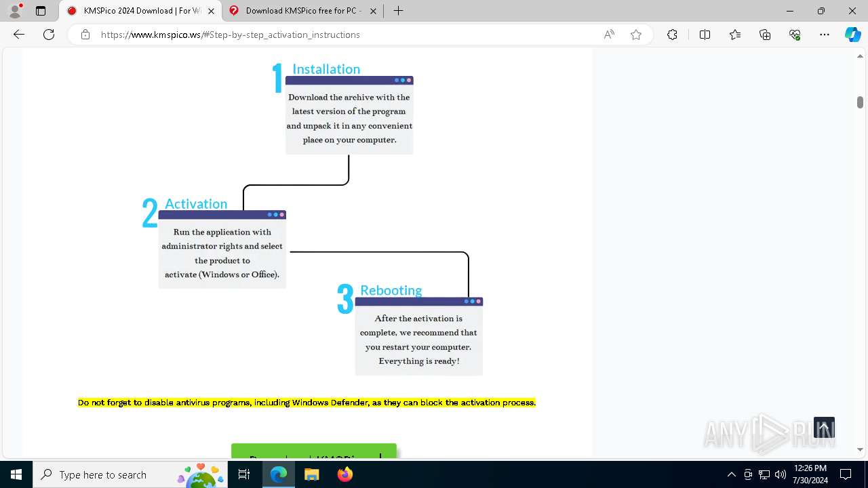This screenshot has width=868, height=488.
Task: Open the Windows Start menu
Action: click(x=16, y=474)
